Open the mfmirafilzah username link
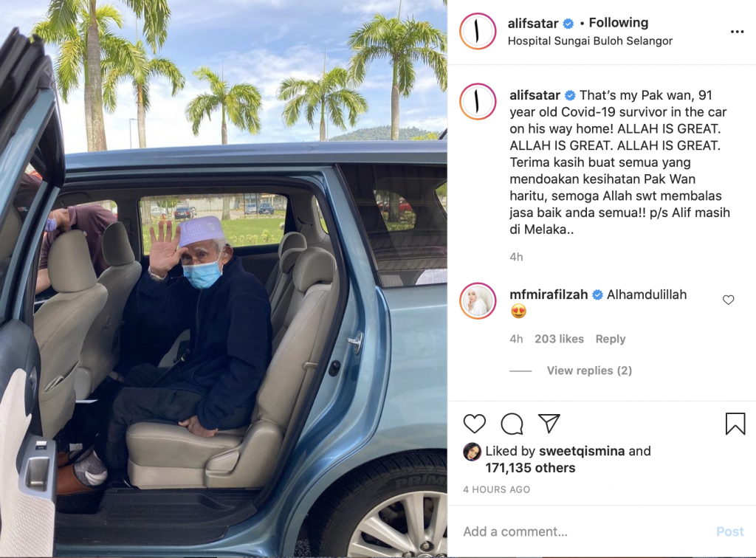756x558 pixels. pyautogui.click(x=549, y=294)
